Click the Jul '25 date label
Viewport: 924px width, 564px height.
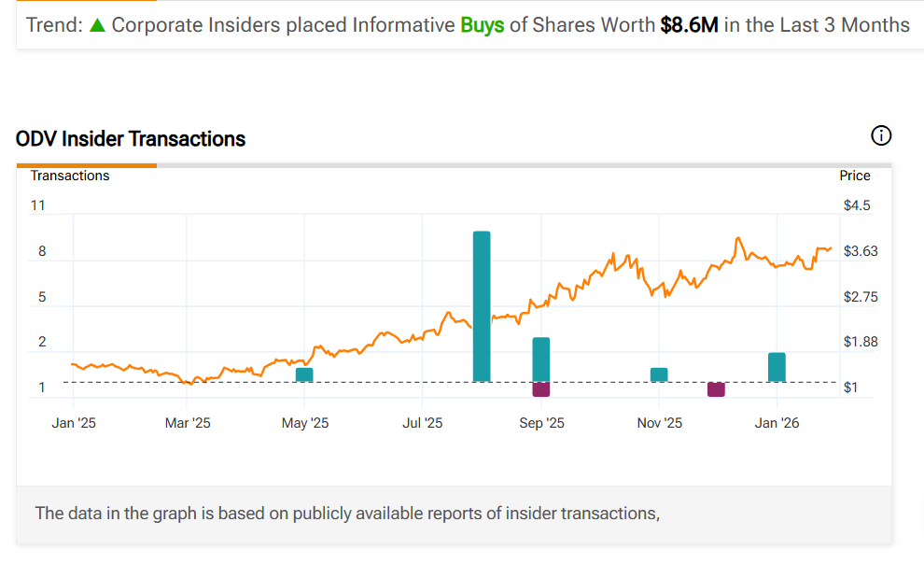point(422,423)
